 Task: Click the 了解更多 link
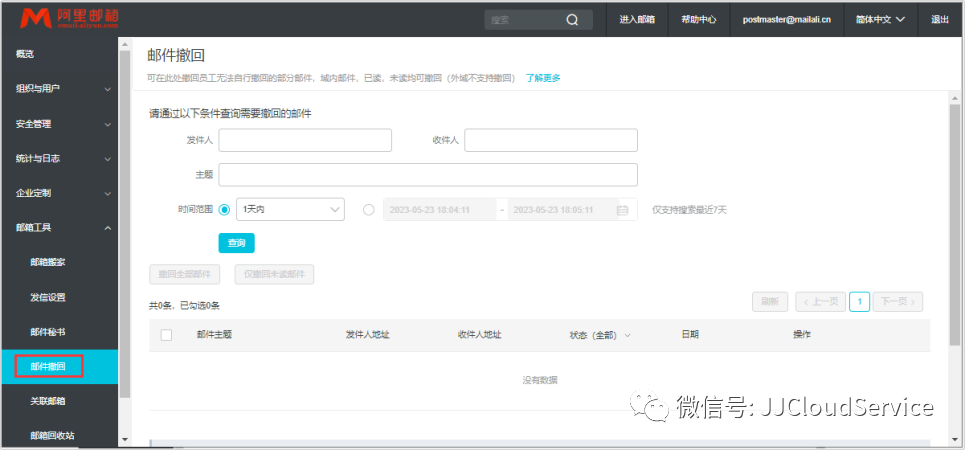[543, 78]
